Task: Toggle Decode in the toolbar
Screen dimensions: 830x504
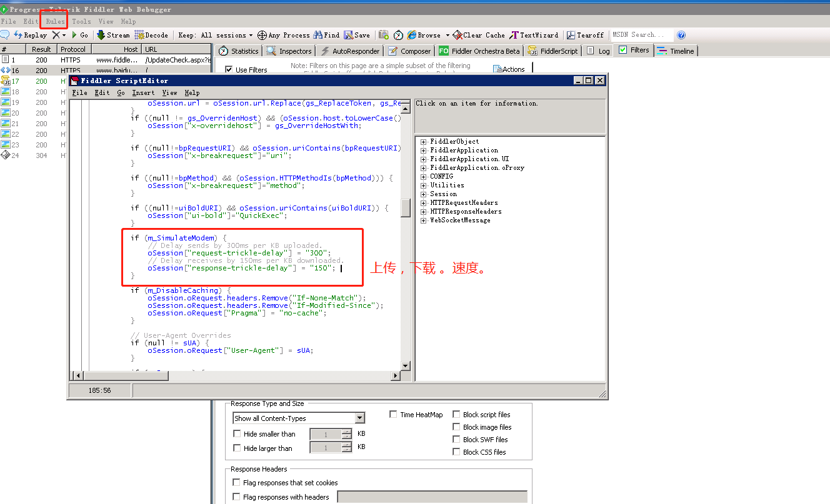Action: click(151, 36)
